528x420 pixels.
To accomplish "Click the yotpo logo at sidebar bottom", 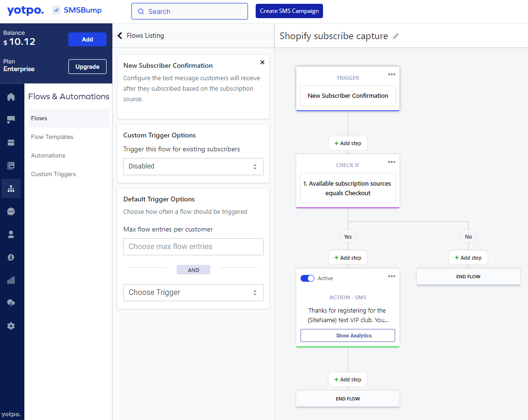I will pos(11,414).
